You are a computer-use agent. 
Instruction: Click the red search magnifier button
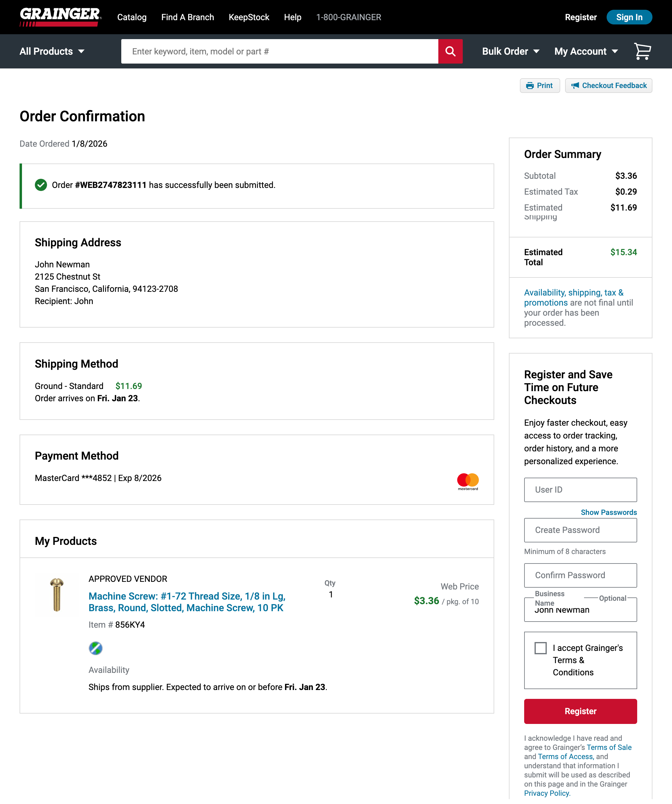(x=450, y=51)
